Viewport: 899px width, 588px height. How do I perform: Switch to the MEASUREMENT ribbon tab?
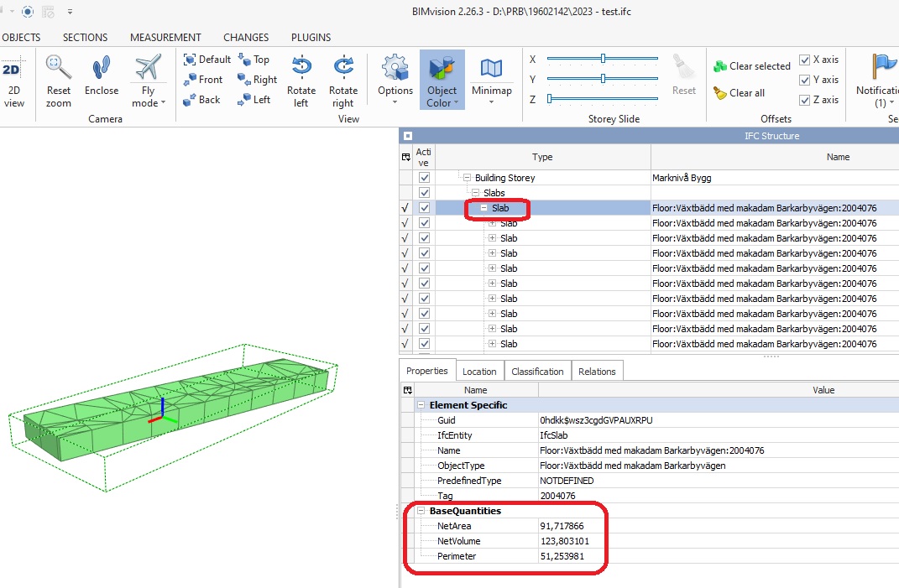(165, 37)
